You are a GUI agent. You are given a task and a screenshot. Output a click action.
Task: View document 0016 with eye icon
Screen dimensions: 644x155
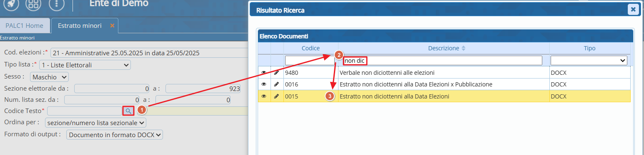point(264,84)
